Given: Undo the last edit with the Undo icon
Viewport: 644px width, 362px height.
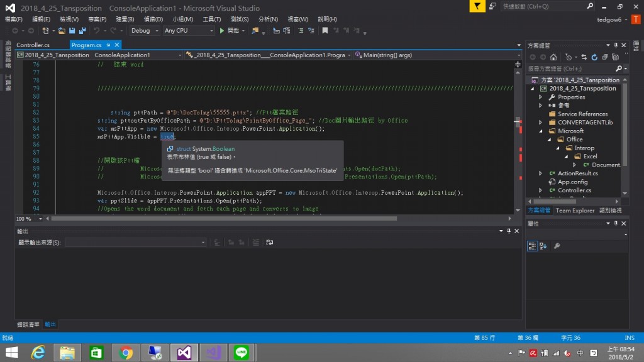Looking at the screenshot, I should [x=96, y=30].
